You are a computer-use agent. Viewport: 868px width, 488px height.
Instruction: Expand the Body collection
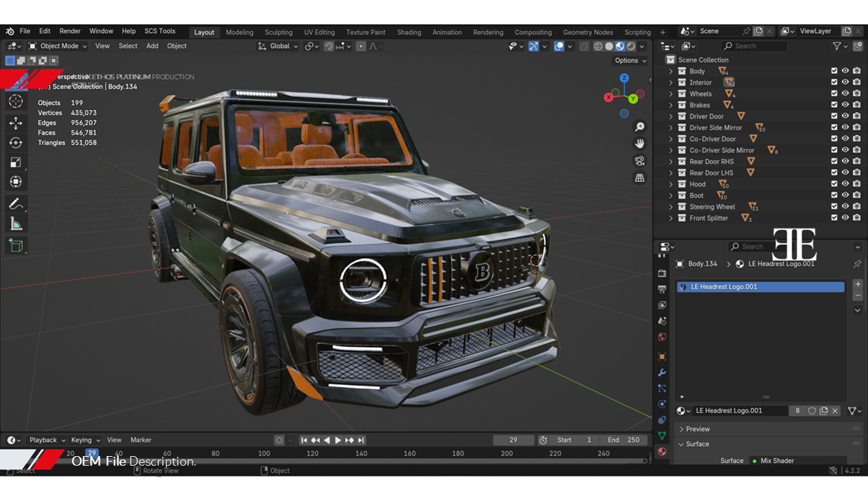[x=671, y=71]
